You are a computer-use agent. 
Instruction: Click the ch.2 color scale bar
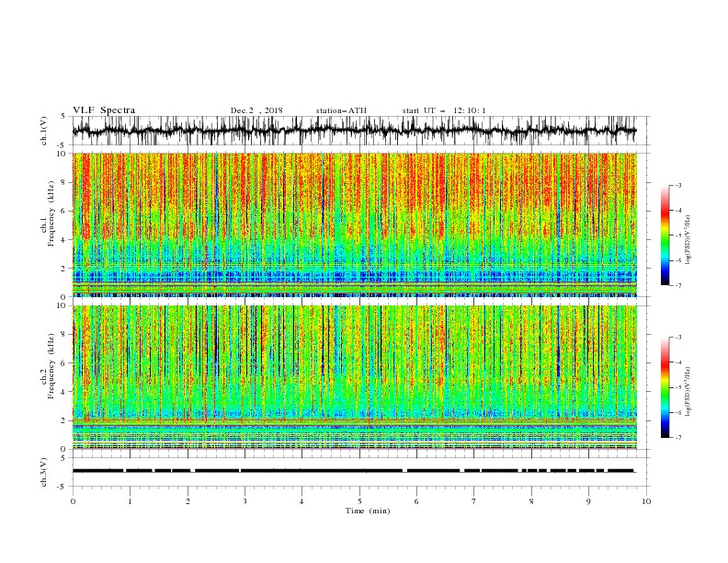pos(665,387)
